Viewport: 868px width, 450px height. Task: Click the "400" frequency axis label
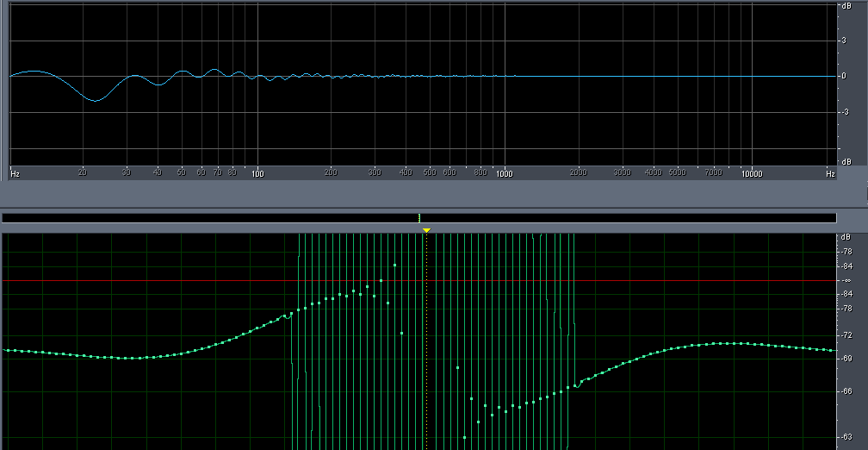click(406, 172)
